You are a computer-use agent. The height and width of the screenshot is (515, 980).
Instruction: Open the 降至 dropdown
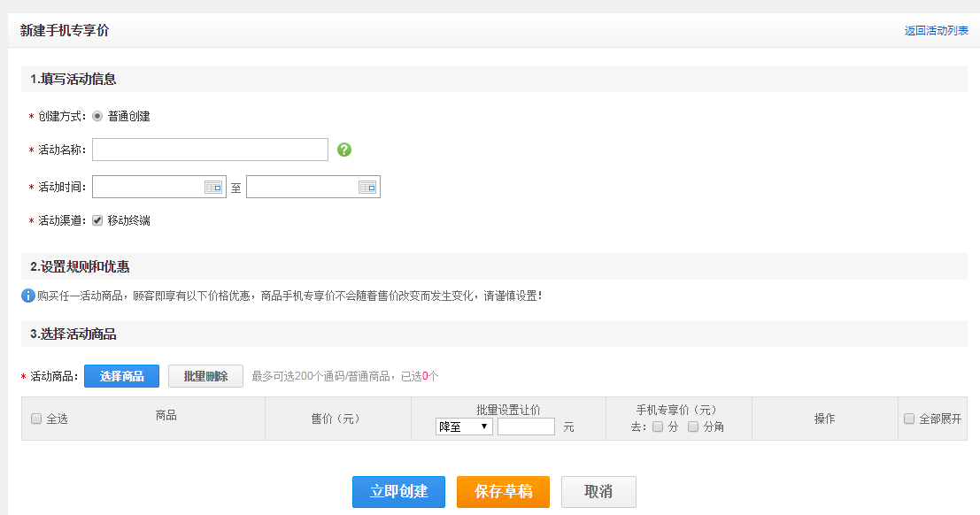click(x=464, y=427)
